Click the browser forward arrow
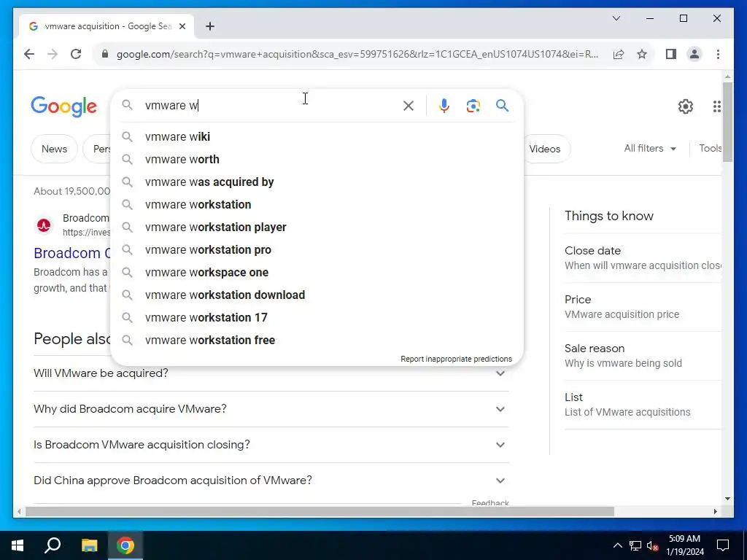 [x=53, y=54]
